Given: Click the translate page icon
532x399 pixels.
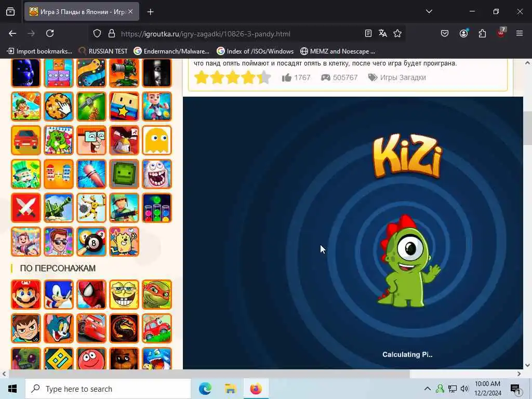Looking at the screenshot, I should click(x=383, y=33).
